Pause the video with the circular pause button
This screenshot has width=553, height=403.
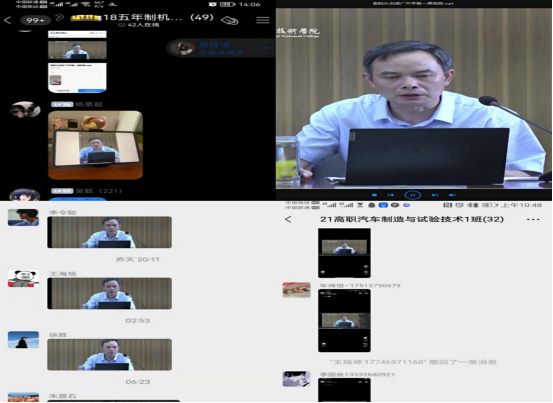[x=413, y=195]
